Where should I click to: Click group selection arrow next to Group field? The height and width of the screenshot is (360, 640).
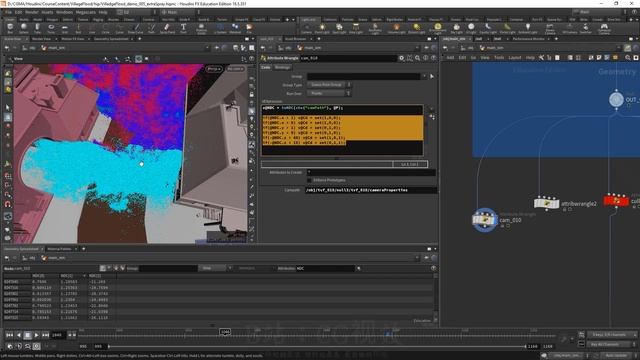click(x=432, y=76)
